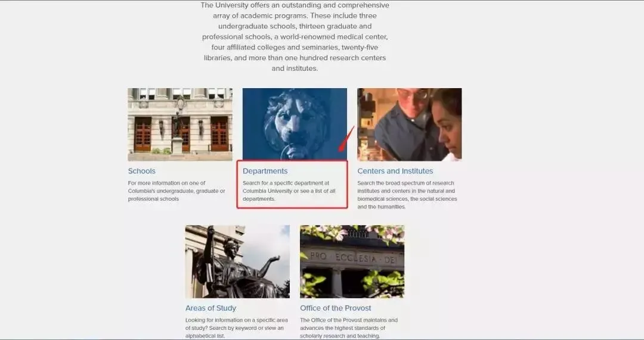Click the statue pedestal in the Schools photo
644x340 pixels.
(x=177, y=145)
